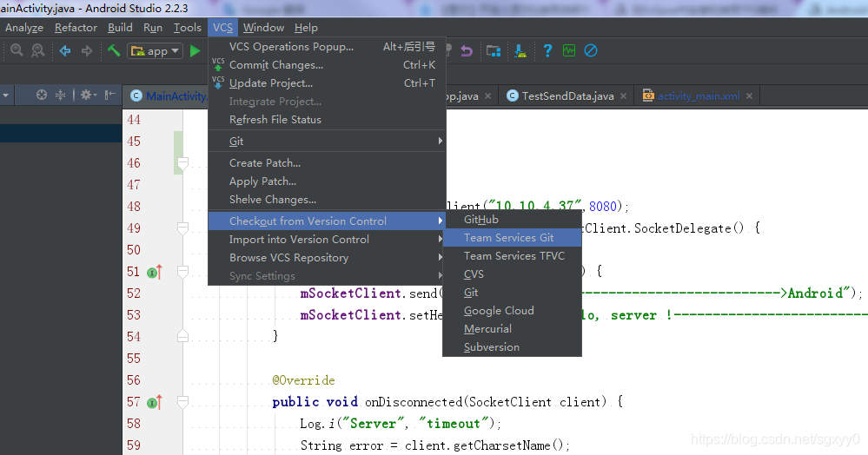Toggle fold marker on line 54
Screen dimensions: 868x455
[182, 336]
